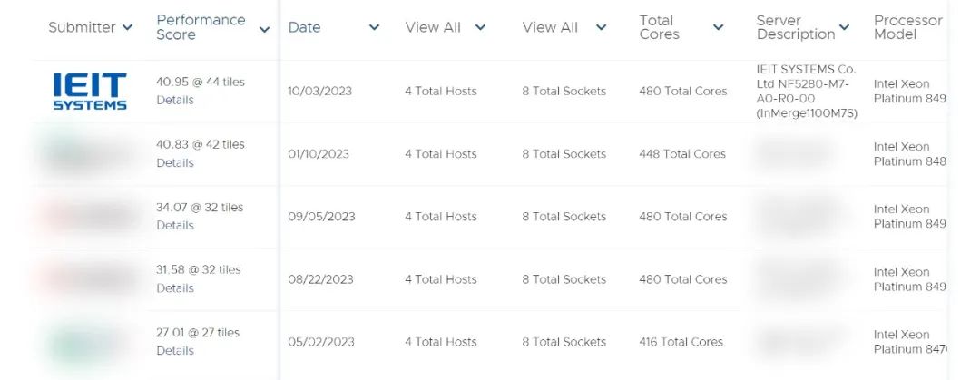This screenshot has height=380, width=980.
Task: View Details for 34.07 @ 32 tiles
Action: [175, 225]
